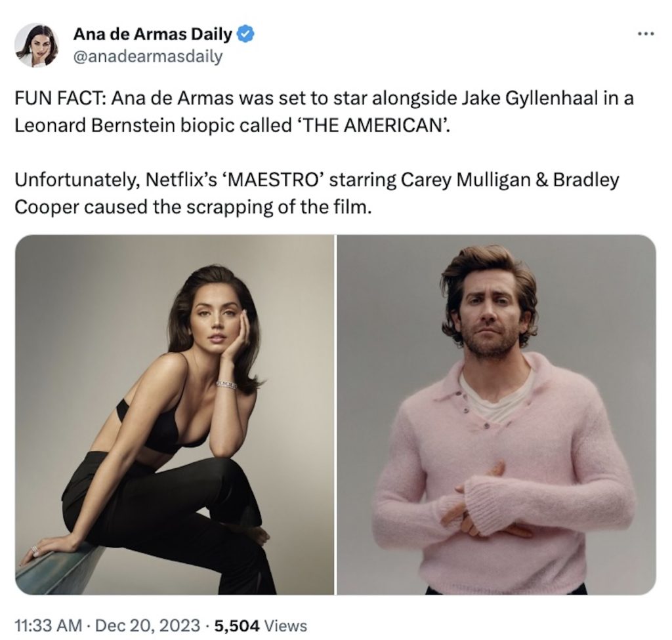The image size is (672, 640).
Task: Open the @anadearmasdaily handle link
Action: coord(148,56)
